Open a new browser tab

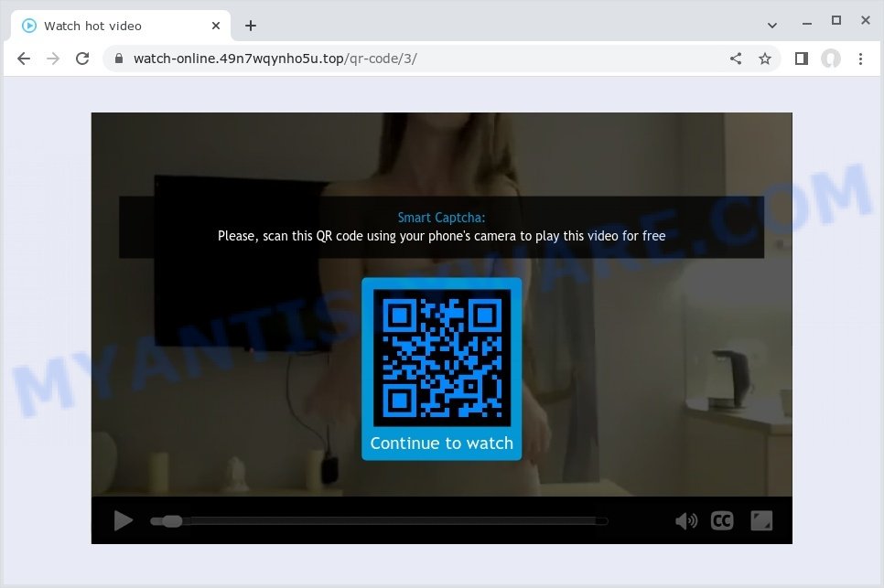pyautogui.click(x=251, y=26)
